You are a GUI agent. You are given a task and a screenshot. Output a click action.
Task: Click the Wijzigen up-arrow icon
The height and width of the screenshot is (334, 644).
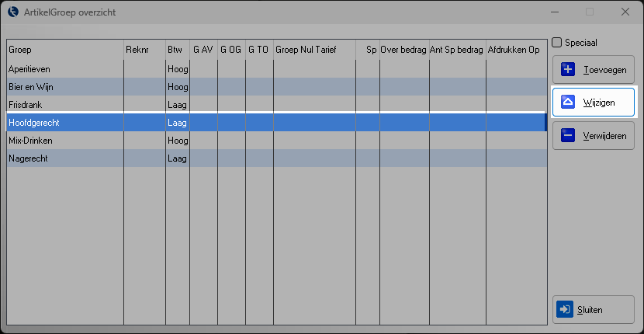point(567,103)
